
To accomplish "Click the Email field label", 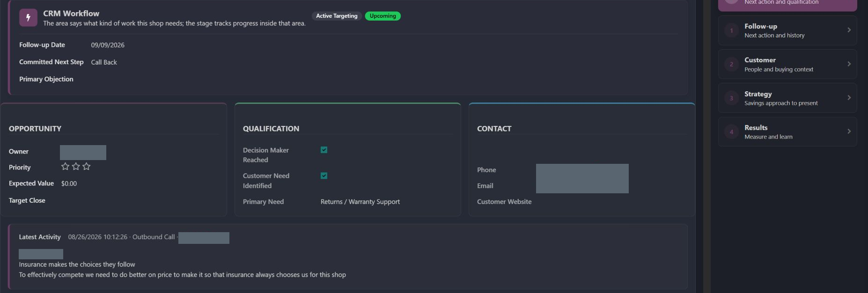I will click(485, 186).
